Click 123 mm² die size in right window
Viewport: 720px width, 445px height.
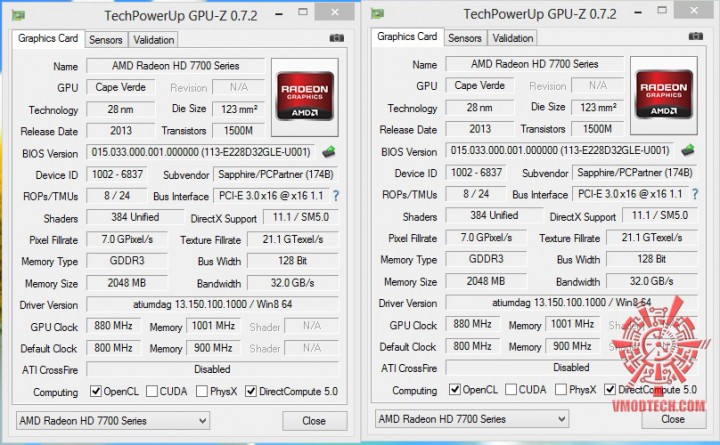(x=598, y=107)
